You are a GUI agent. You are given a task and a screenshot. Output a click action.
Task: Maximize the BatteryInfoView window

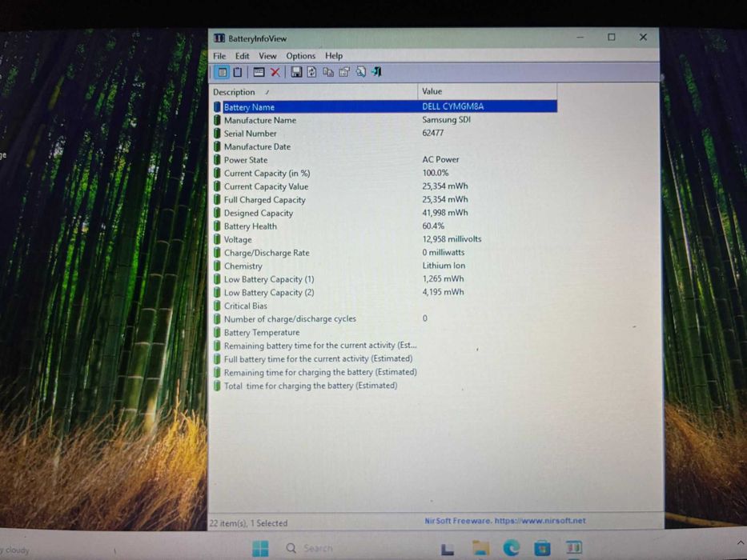click(611, 37)
